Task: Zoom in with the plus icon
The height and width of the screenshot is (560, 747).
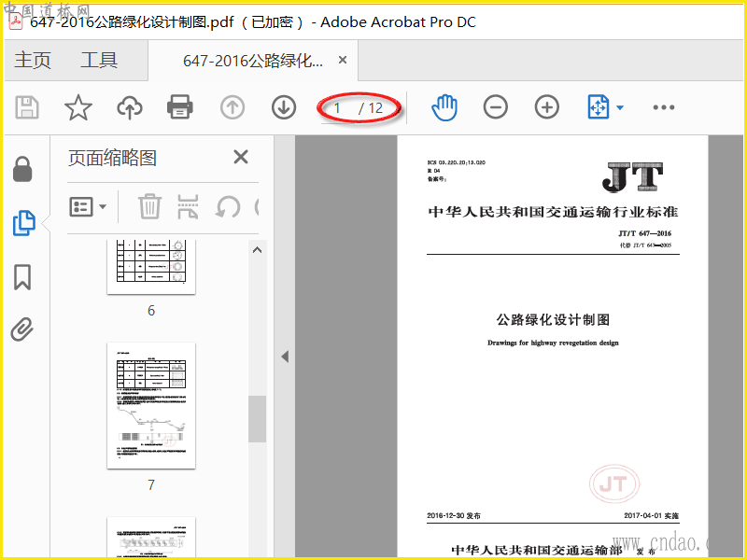Action: click(547, 107)
